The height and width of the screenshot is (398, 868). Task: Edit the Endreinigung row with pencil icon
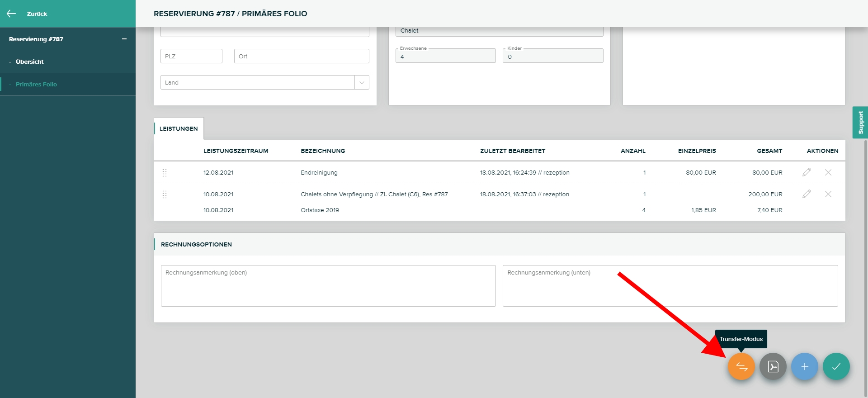(x=807, y=172)
